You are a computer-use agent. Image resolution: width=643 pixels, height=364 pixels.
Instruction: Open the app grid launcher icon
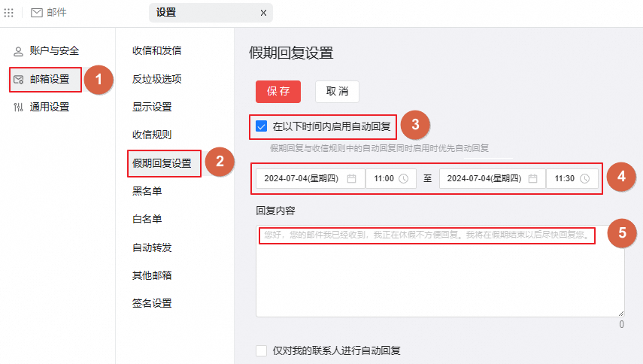coord(9,13)
